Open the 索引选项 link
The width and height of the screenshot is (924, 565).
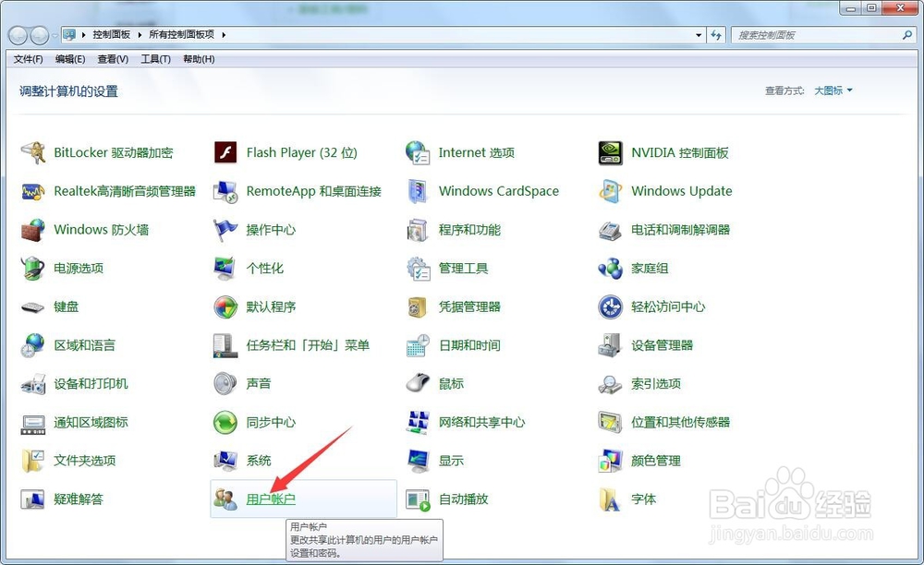(x=656, y=384)
